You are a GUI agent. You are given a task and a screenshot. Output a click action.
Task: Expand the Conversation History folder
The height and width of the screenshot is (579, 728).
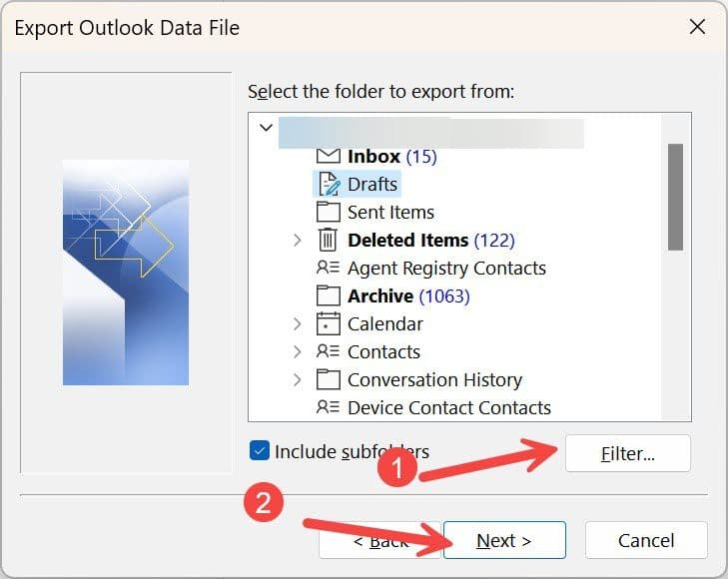point(298,379)
